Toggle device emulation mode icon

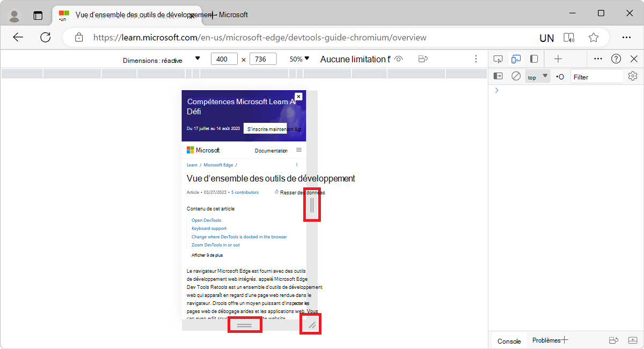coord(516,59)
